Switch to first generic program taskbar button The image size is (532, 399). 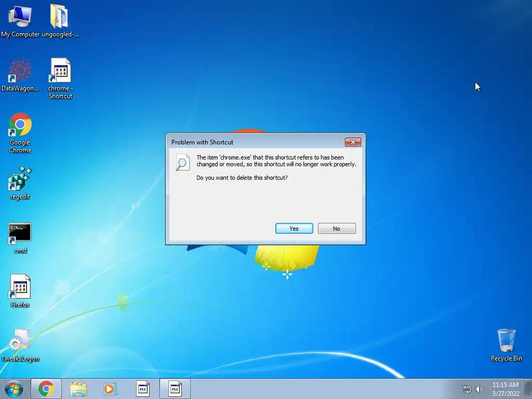click(x=143, y=389)
